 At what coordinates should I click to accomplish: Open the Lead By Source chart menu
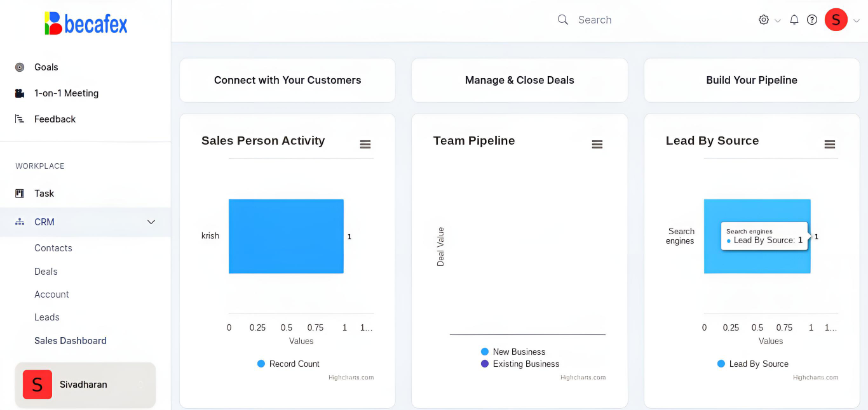tap(830, 145)
